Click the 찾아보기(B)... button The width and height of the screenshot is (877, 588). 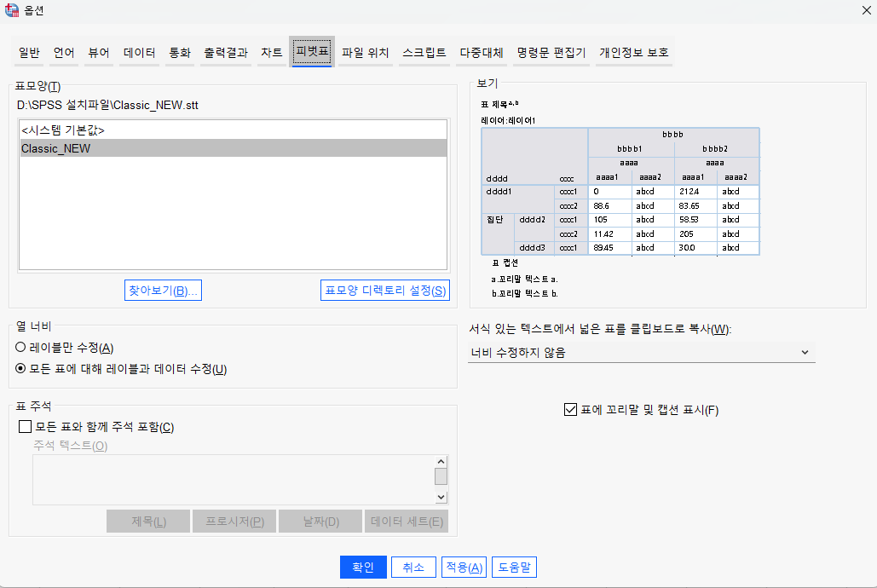[163, 291]
